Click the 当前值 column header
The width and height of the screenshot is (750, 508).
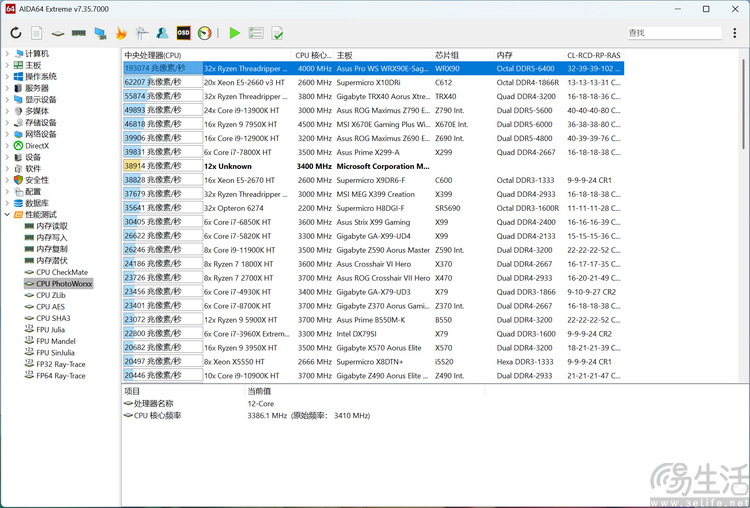click(364, 391)
